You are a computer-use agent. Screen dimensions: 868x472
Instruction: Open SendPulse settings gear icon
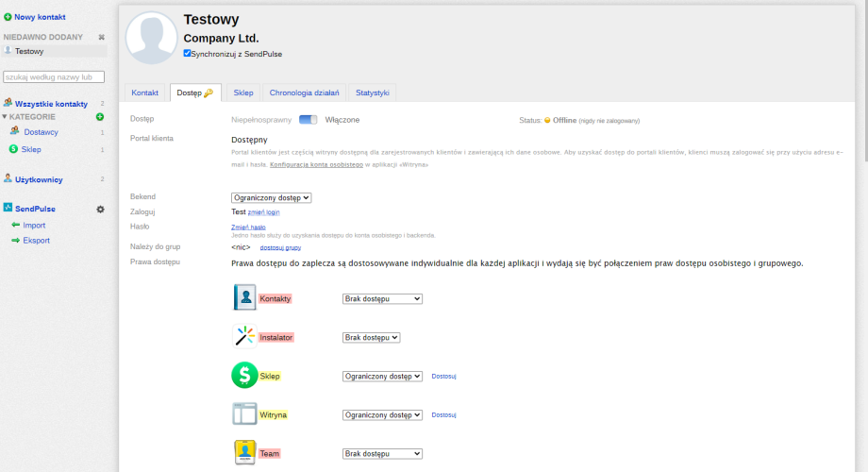pyautogui.click(x=100, y=209)
